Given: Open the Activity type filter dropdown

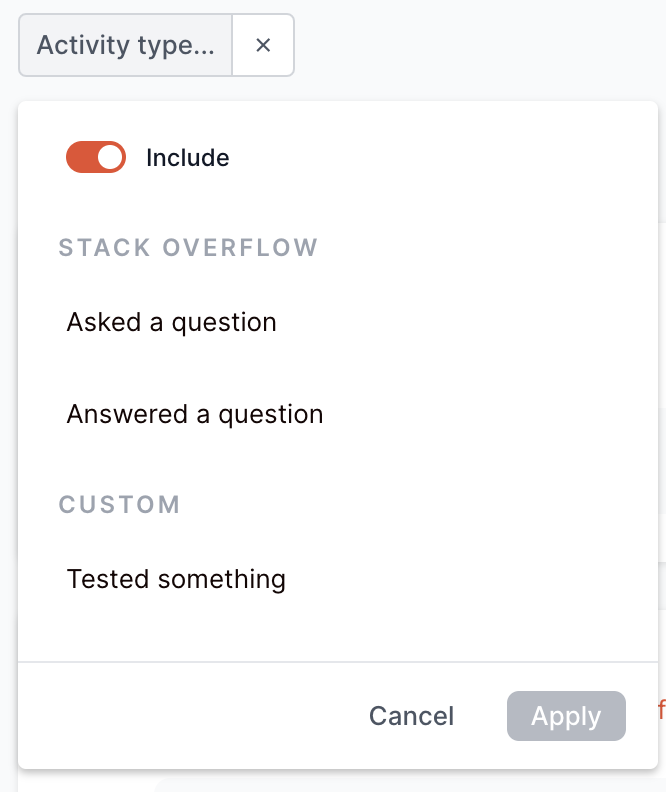Looking at the screenshot, I should point(126,45).
